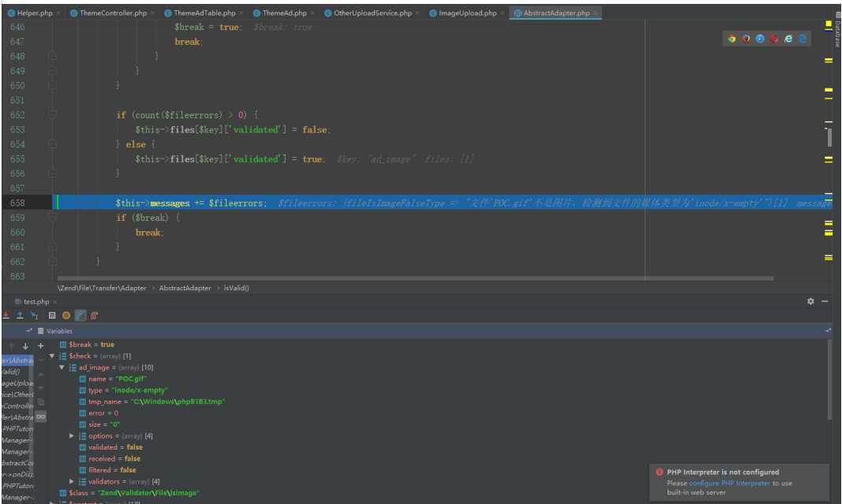The width and height of the screenshot is (842, 504).
Task: Click isValid() breadcrumb item
Action: point(236,288)
